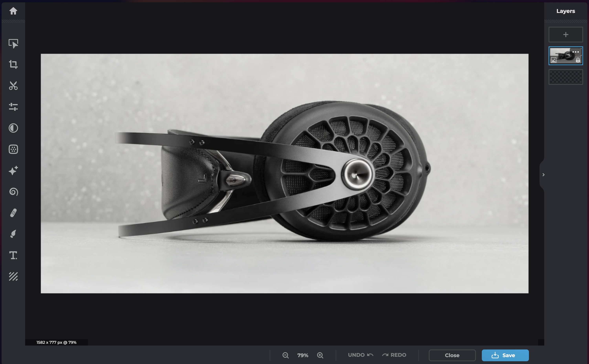Click the Add layer plus button
This screenshot has width=589, height=364.
click(566, 35)
